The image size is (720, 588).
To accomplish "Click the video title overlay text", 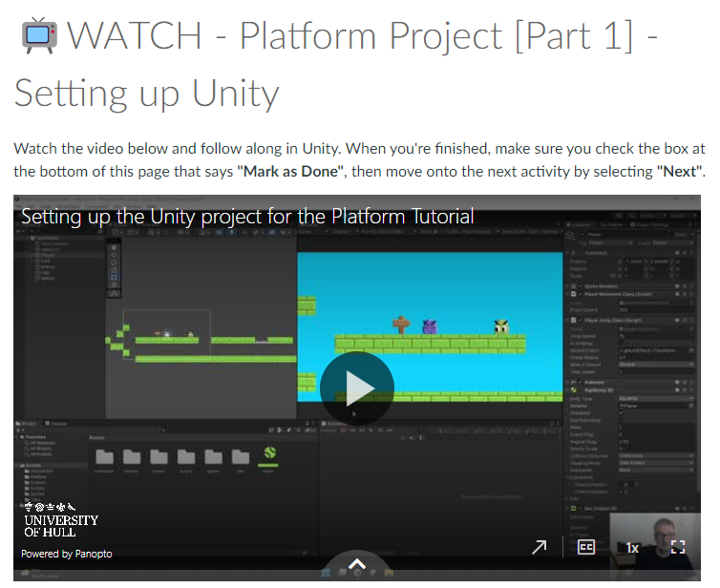I will [x=247, y=216].
